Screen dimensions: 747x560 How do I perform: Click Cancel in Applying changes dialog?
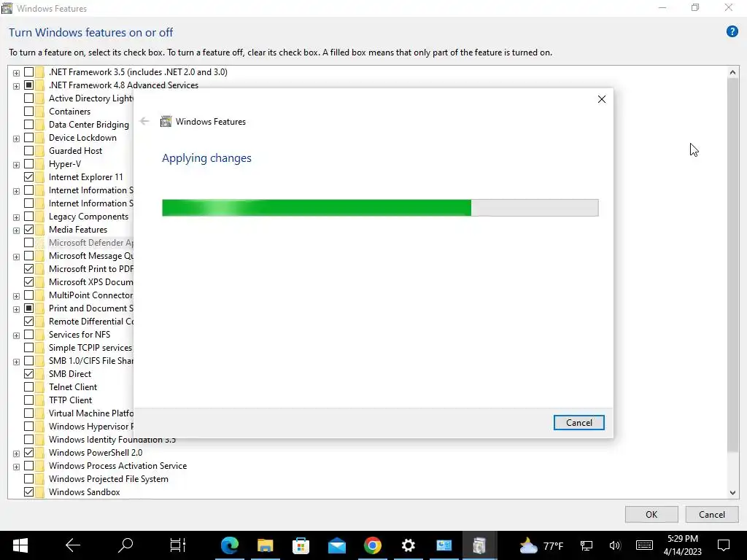click(x=578, y=422)
